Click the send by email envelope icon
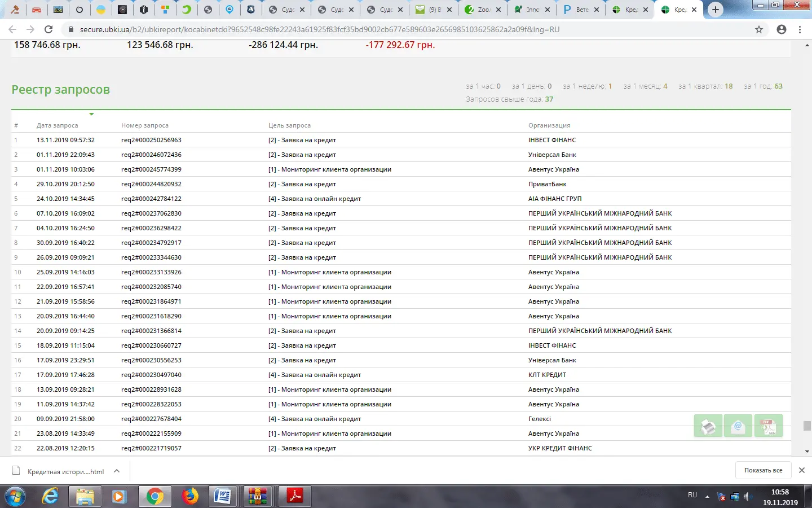812x508 pixels. coord(738,427)
